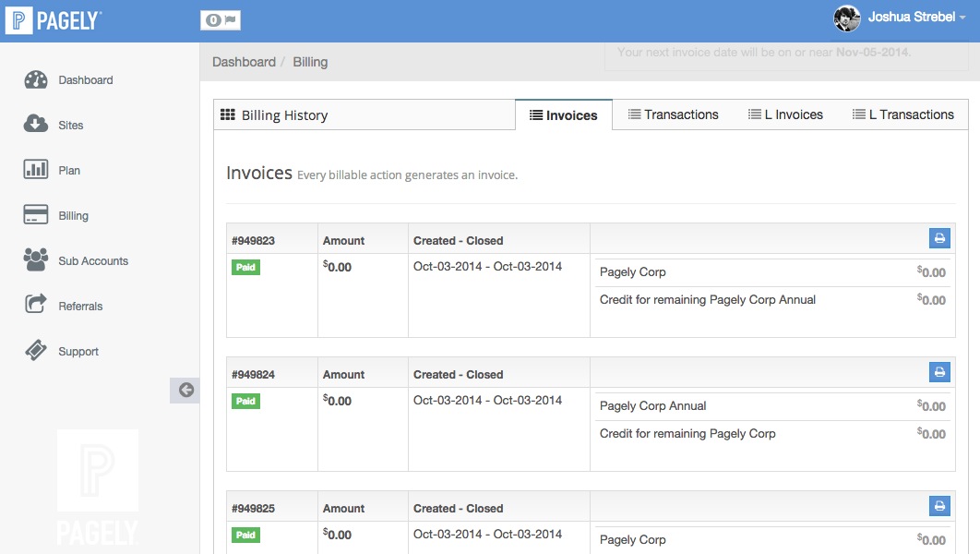Click the Sites cloud download icon
This screenshot has width=980, height=554.
pyautogui.click(x=36, y=124)
